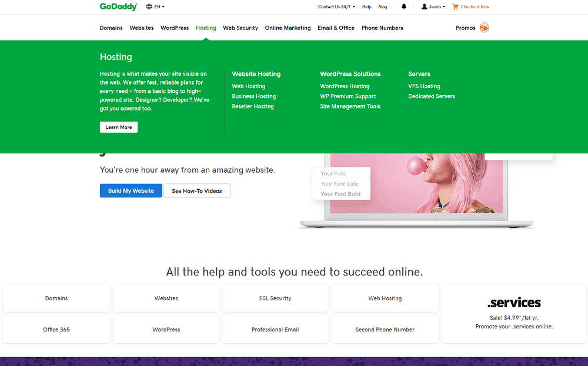588x366 pixels.
Task: Click the Website Hosting heading
Action: [256, 74]
